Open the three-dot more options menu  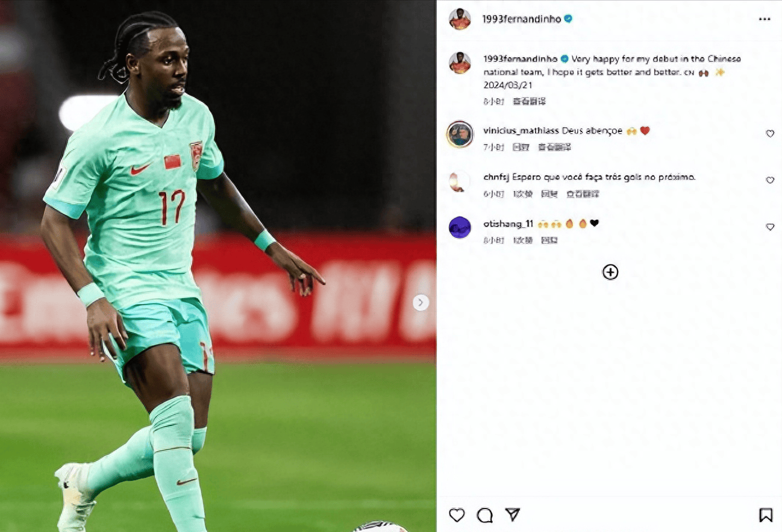tap(765, 19)
